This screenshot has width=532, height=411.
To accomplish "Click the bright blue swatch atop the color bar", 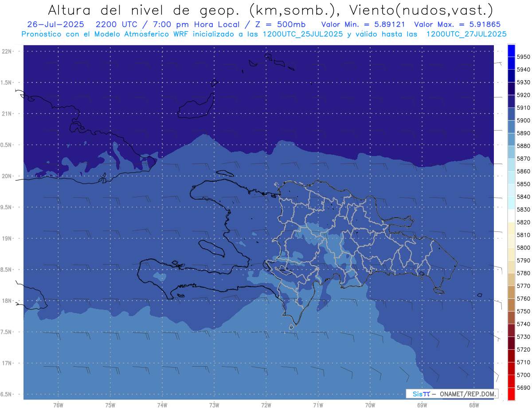I will click(511, 50).
